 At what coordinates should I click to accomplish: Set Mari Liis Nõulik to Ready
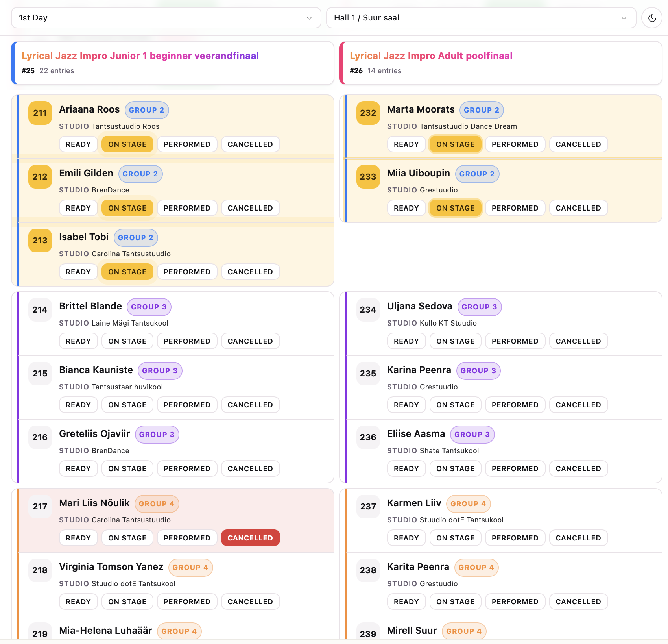click(x=78, y=538)
